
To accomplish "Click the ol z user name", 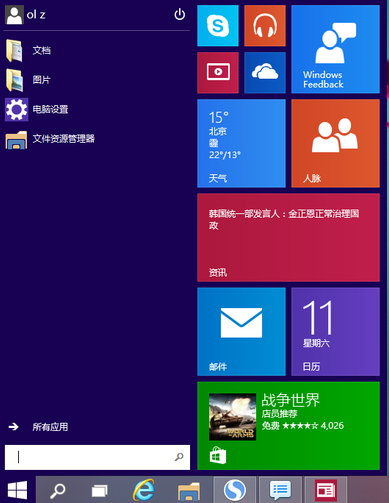I will click(36, 15).
